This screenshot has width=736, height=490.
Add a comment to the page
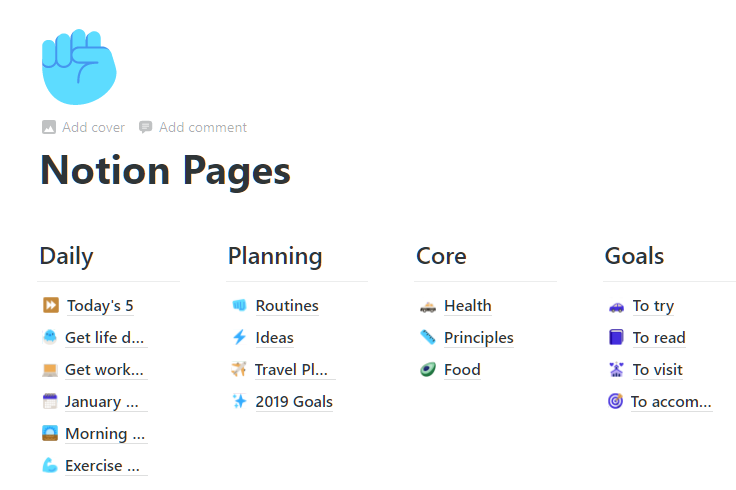click(193, 127)
